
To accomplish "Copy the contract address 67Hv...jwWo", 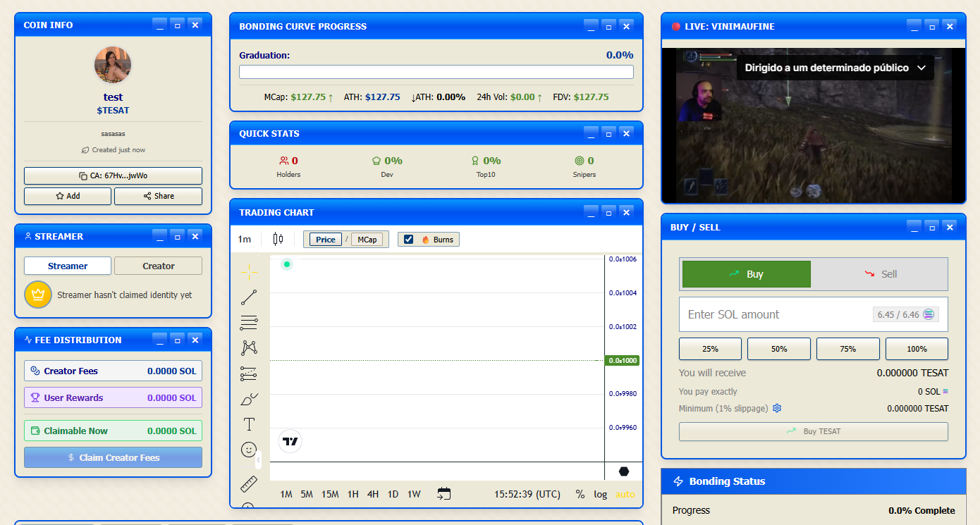I will pyautogui.click(x=113, y=175).
